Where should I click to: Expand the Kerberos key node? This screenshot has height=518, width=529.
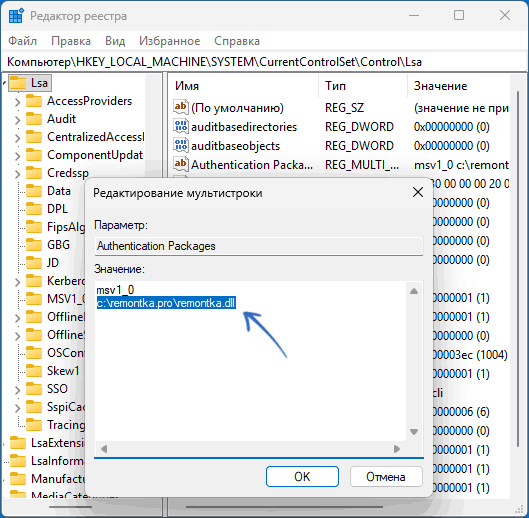(18, 281)
